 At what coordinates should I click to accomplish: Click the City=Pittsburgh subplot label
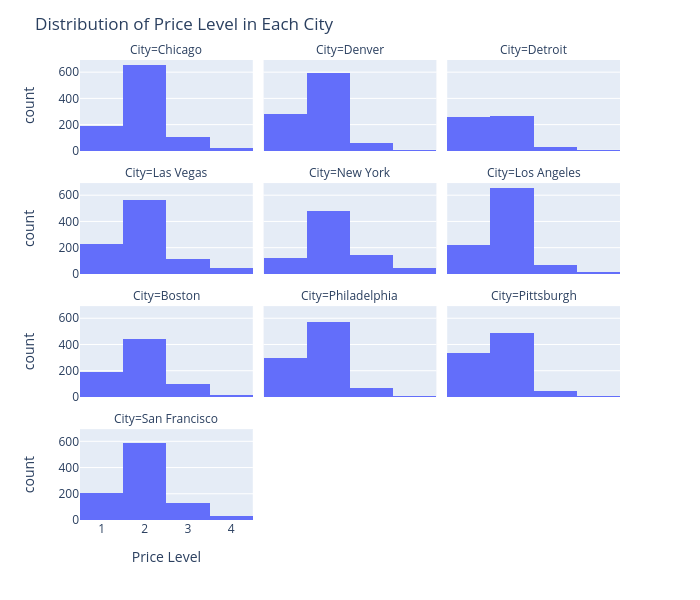[533, 296]
